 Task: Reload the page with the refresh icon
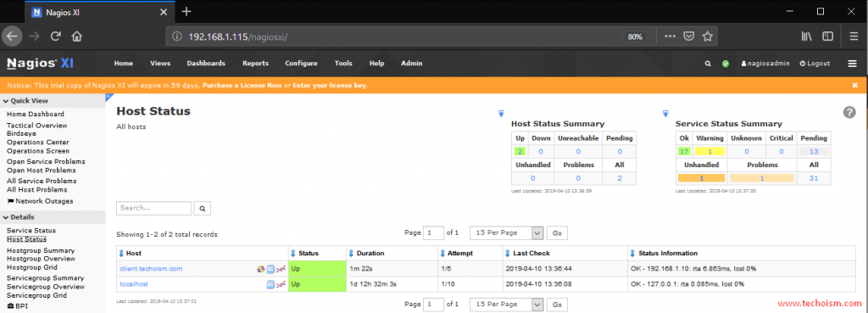click(55, 36)
